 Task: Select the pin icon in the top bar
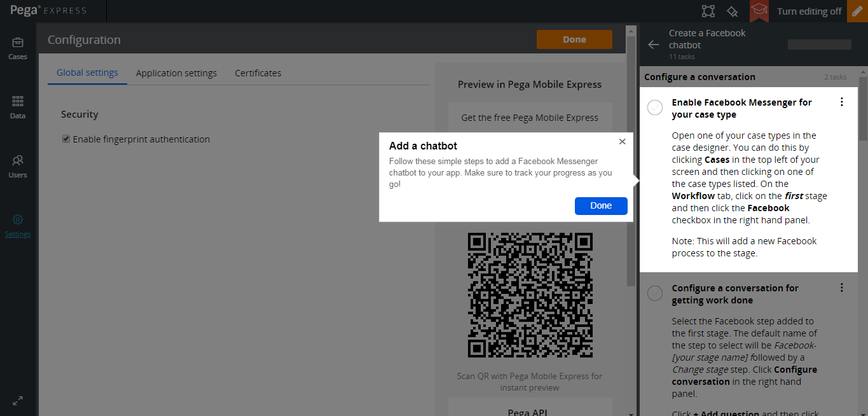pos(732,11)
